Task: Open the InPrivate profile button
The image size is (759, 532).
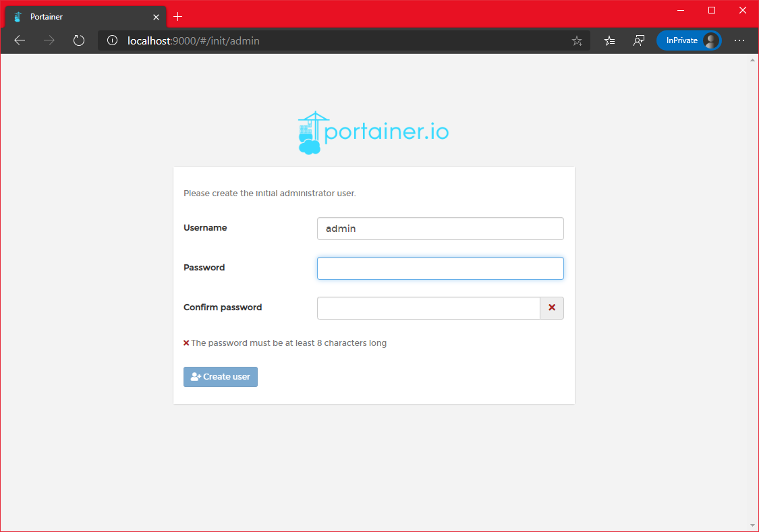Action: pyautogui.click(x=688, y=40)
